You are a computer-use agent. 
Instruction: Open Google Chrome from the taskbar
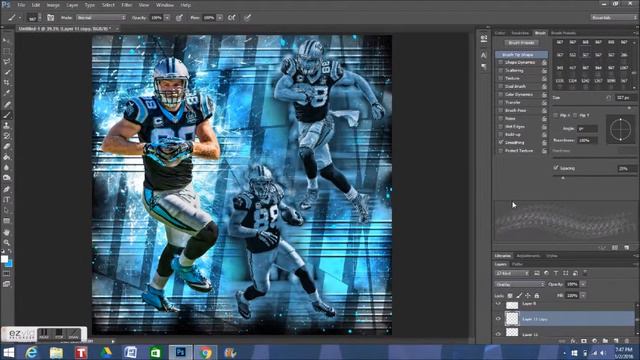205,352
